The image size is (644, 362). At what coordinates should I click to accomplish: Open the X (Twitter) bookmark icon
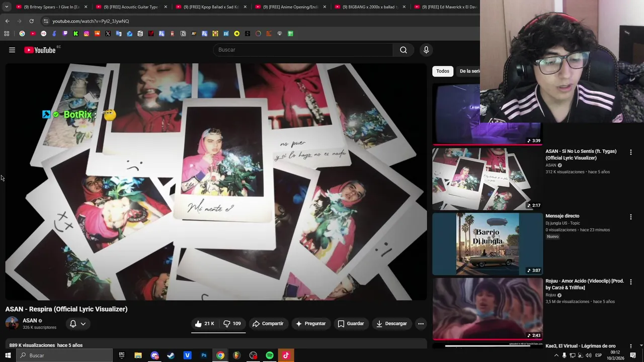point(108,34)
